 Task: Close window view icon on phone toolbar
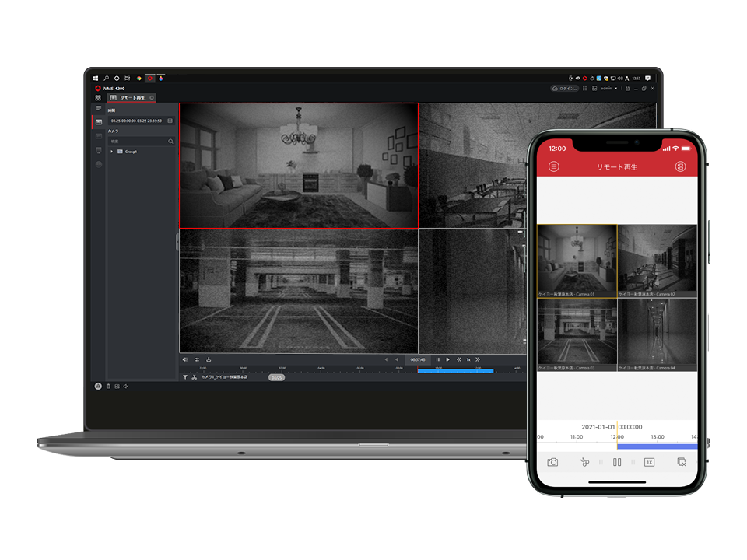tap(682, 462)
